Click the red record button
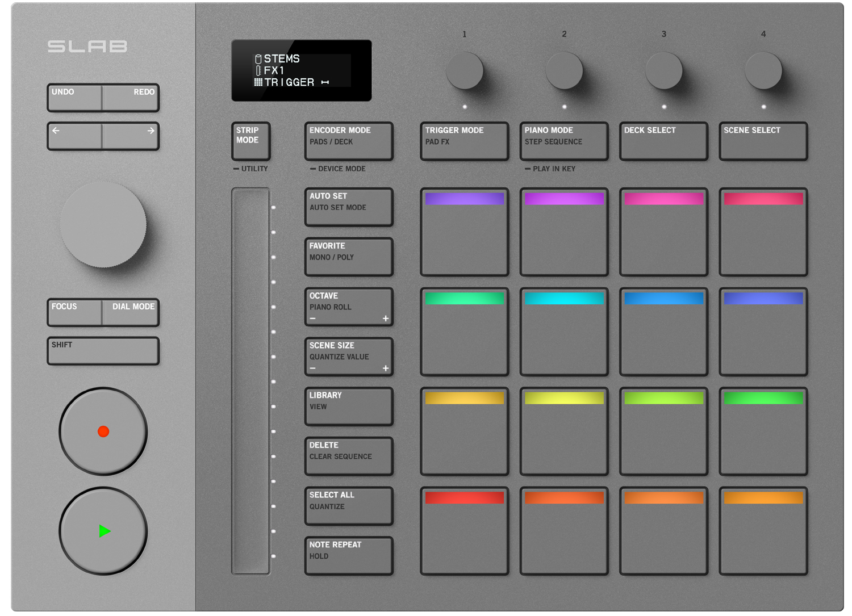The image size is (852, 616). [x=103, y=431]
